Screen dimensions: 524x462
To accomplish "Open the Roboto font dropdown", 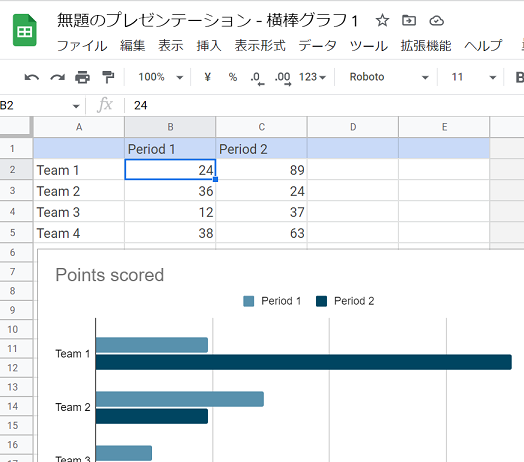I will (x=389, y=77).
